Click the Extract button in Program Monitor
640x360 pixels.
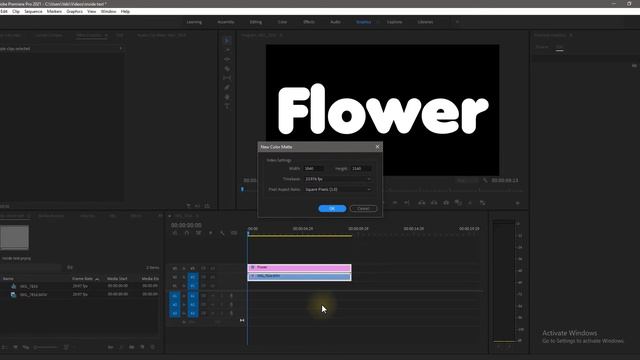(x=434, y=202)
